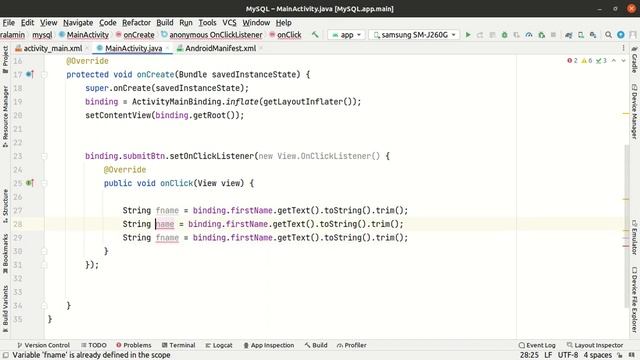Click the fold end marker on line 30

44,251
